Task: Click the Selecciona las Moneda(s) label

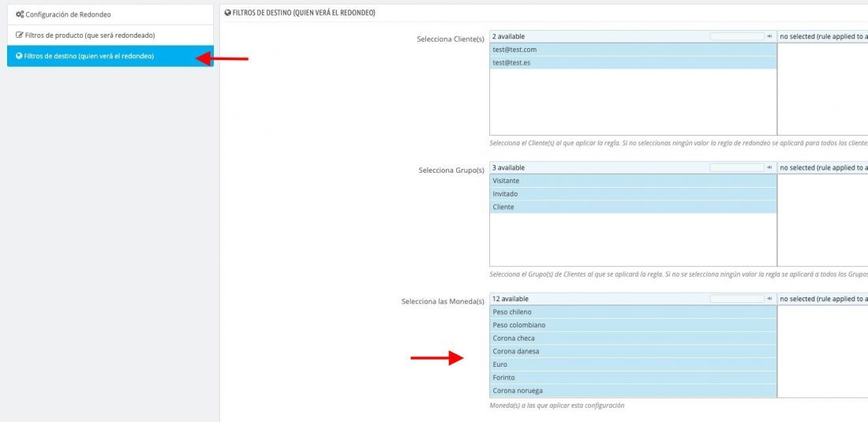Action: (x=443, y=301)
